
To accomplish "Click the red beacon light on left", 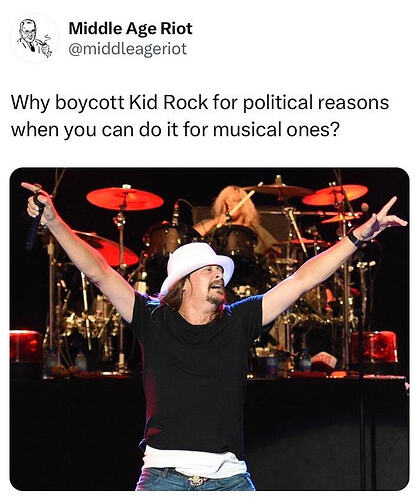I will [x=26, y=346].
